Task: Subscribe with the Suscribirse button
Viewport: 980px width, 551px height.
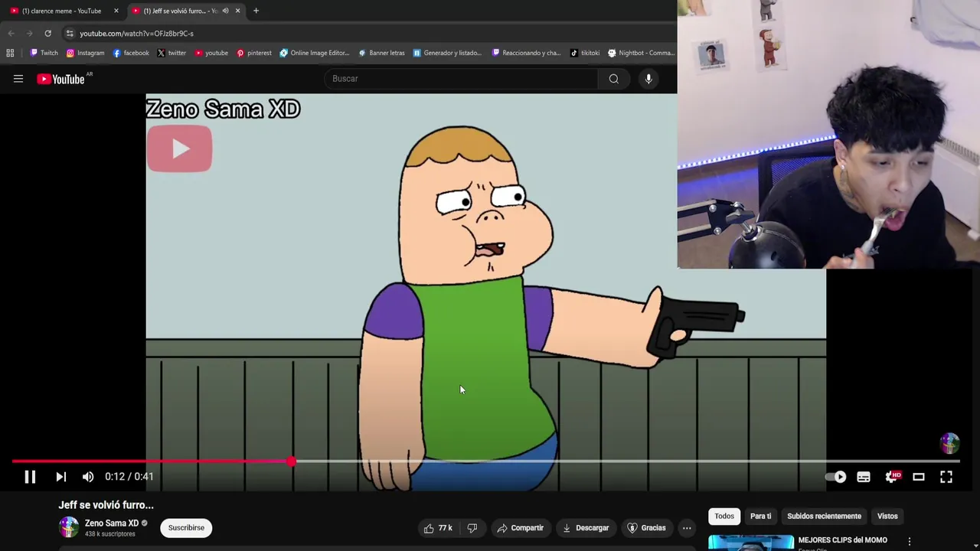Action: coord(186,528)
